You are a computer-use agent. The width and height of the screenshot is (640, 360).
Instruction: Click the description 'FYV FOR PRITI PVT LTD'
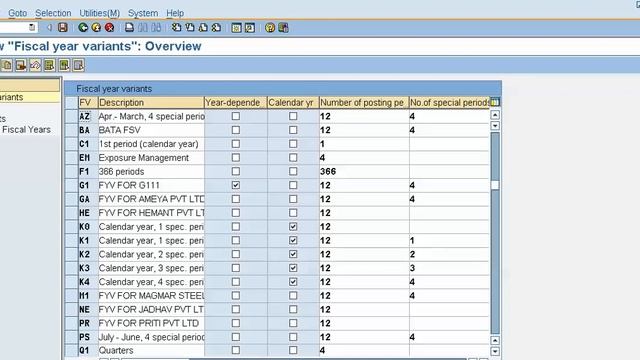pyautogui.click(x=149, y=323)
